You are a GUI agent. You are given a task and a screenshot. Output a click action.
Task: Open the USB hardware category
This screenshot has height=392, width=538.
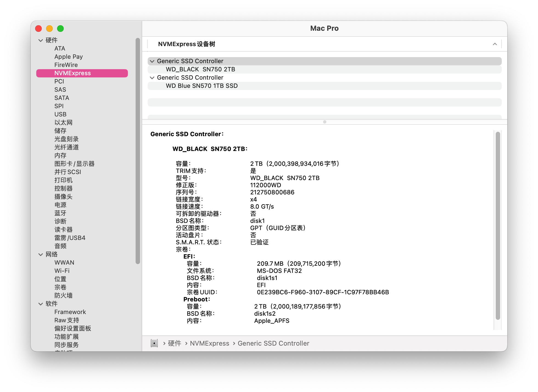click(60, 114)
